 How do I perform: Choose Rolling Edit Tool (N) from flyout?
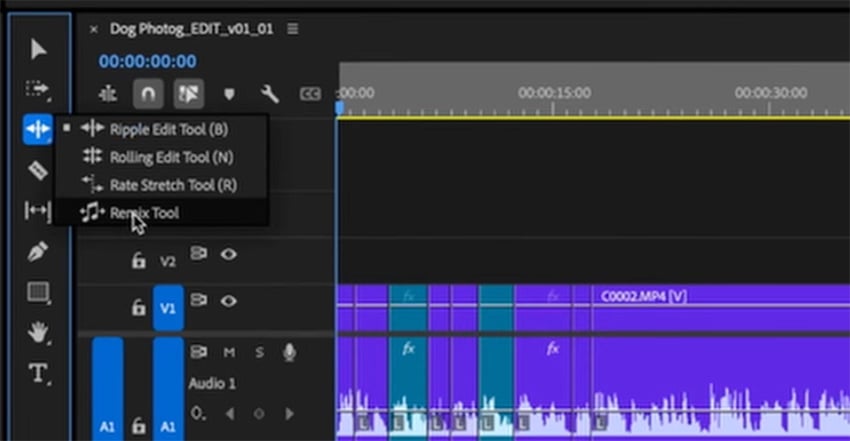[162, 157]
